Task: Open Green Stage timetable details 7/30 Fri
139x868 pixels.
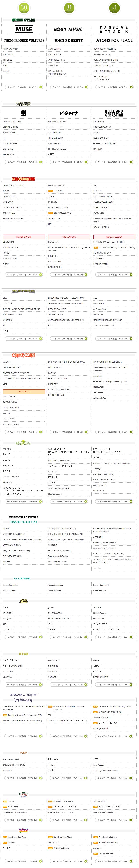Action: [24, 87]
